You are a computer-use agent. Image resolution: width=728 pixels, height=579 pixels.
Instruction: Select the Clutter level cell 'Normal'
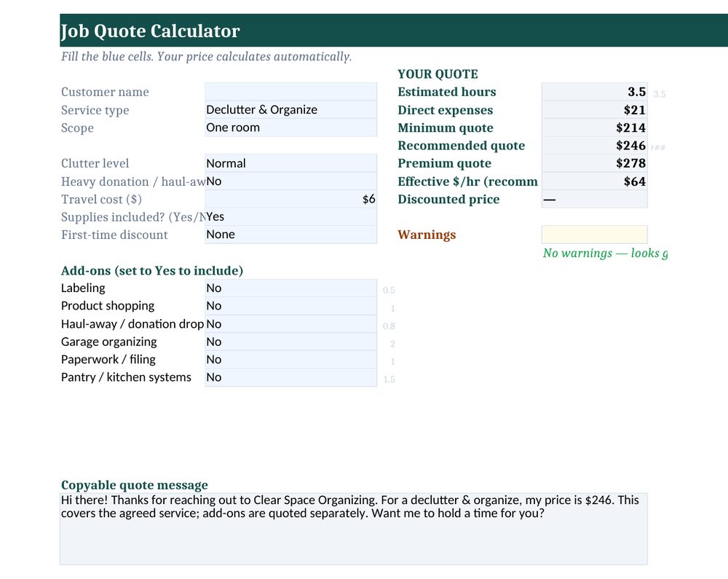tap(290, 163)
